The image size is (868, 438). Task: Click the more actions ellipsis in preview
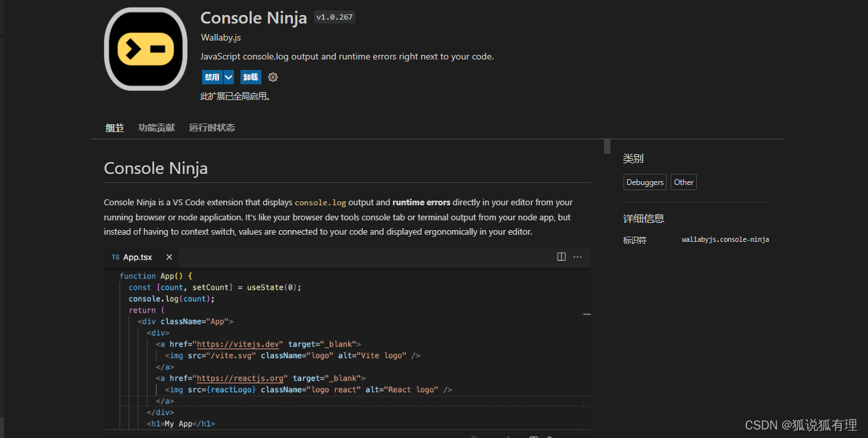coord(578,257)
